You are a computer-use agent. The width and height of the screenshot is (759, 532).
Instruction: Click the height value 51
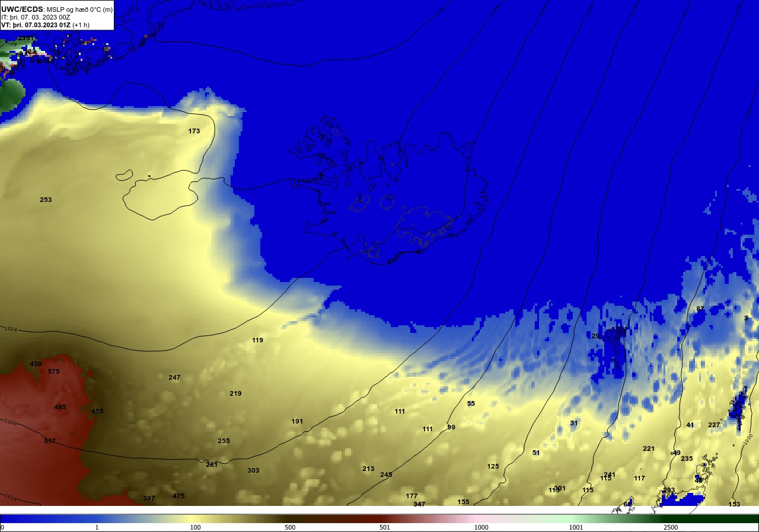click(x=536, y=453)
